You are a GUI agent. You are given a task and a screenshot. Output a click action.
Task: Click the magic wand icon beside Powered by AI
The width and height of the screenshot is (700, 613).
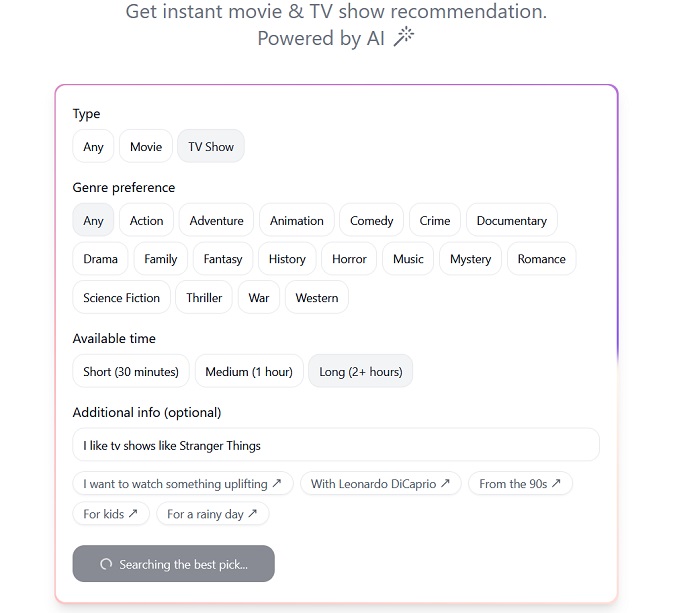coord(404,37)
